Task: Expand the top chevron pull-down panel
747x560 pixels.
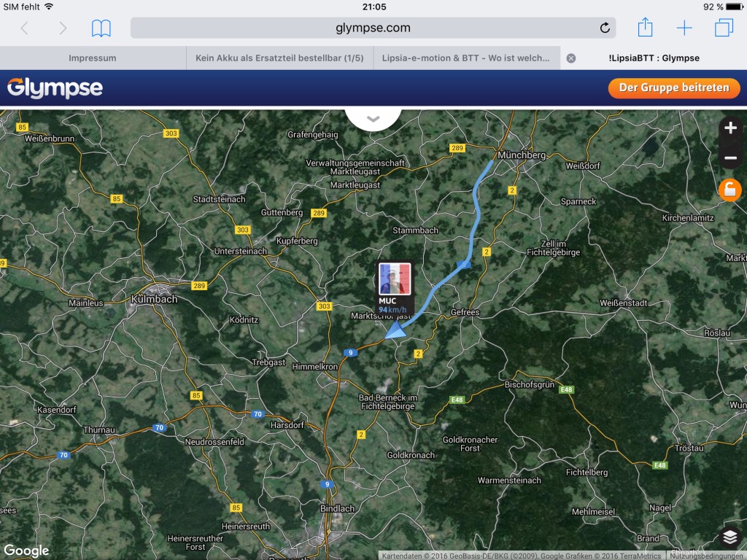Action: click(x=373, y=119)
